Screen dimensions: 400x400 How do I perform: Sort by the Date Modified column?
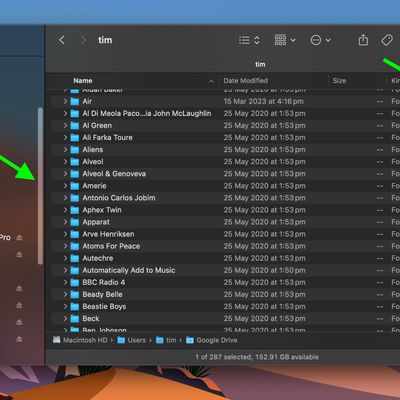tap(246, 81)
